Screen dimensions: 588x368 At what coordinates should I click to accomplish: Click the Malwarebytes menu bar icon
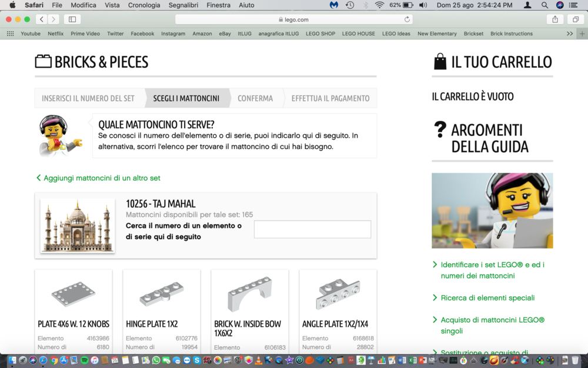tap(334, 5)
